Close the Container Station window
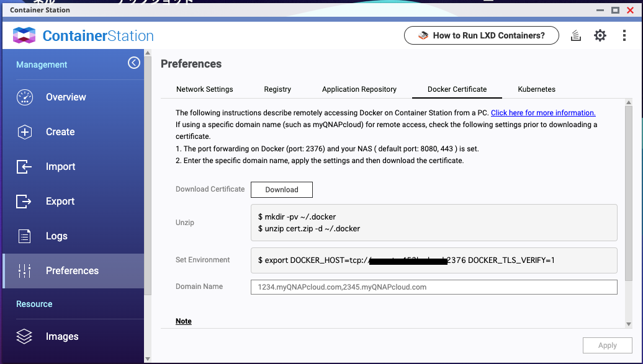The width and height of the screenshot is (643, 364). [x=631, y=10]
